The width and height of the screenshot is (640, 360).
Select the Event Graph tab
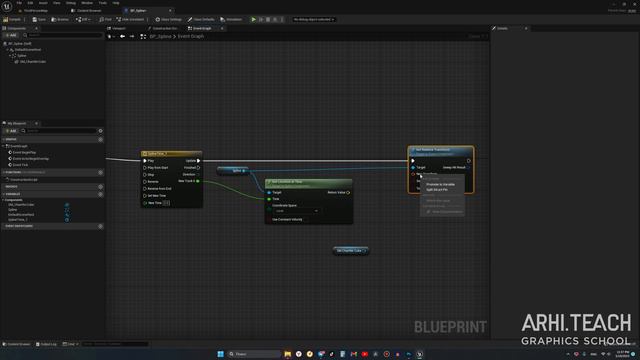click(202, 28)
